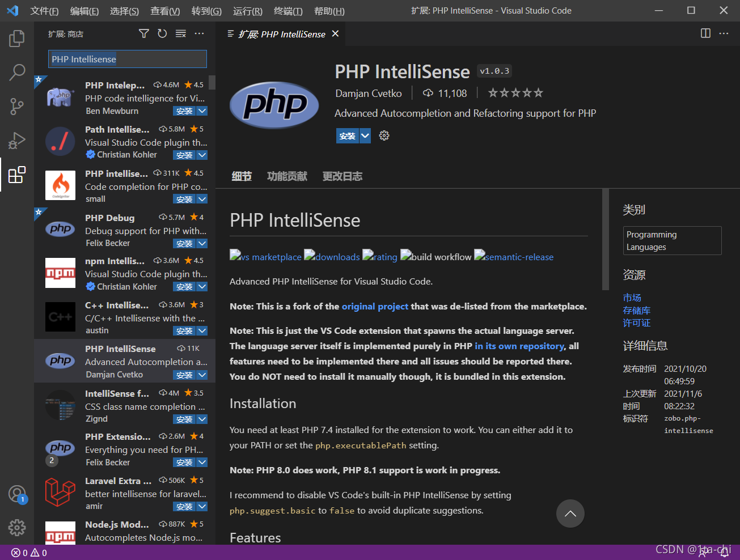
Task: Expand install dropdown in extension details header
Action: click(365, 136)
